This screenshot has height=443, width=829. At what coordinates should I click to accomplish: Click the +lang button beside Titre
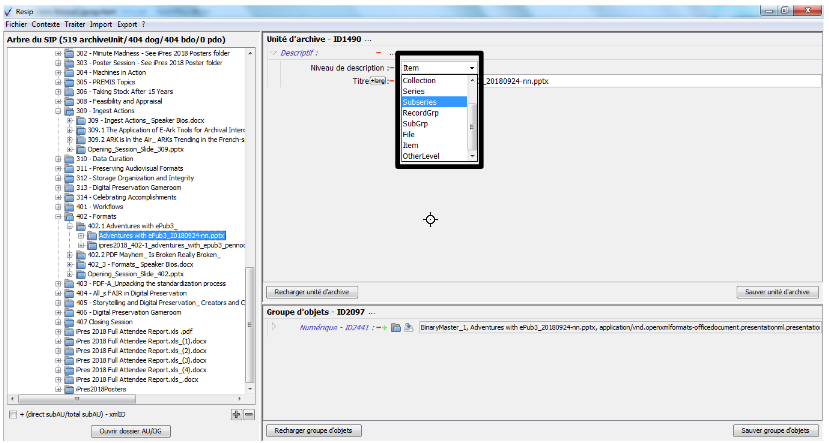pyautogui.click(x=378, y=81)
